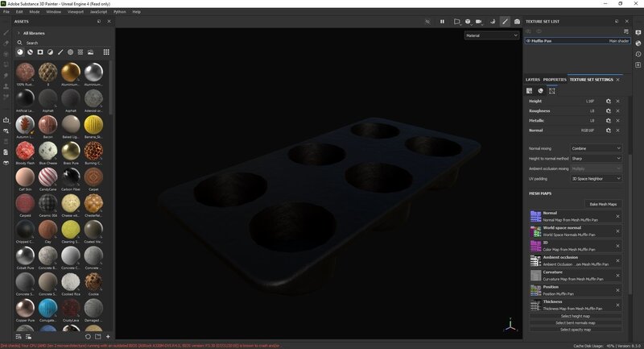Switch asset view to grid icon
This screenshot has height=349, width=644.
click(x=106, y=52)
